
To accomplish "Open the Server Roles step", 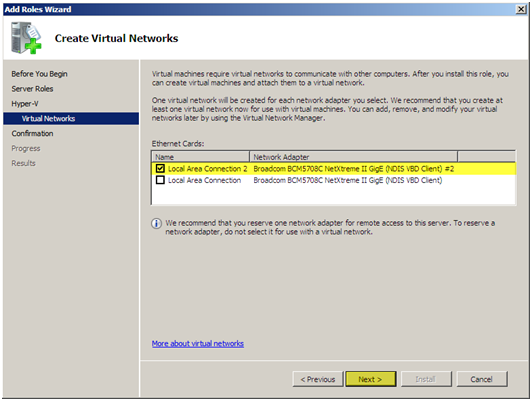I will click(x=32, y=89).
